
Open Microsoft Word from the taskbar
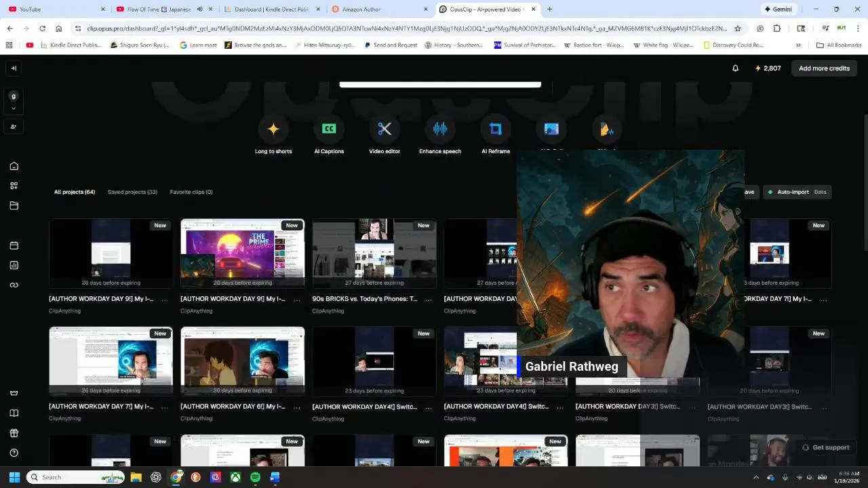(275, 477)
